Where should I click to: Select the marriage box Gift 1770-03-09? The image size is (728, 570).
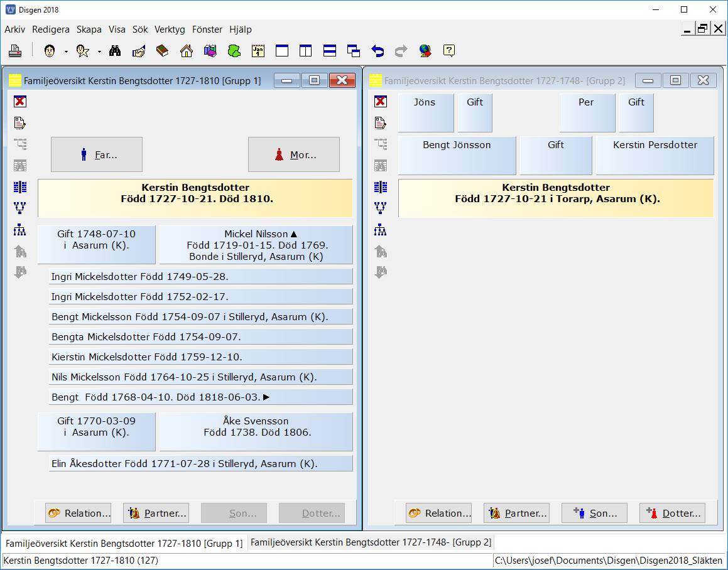coord(97,432)
